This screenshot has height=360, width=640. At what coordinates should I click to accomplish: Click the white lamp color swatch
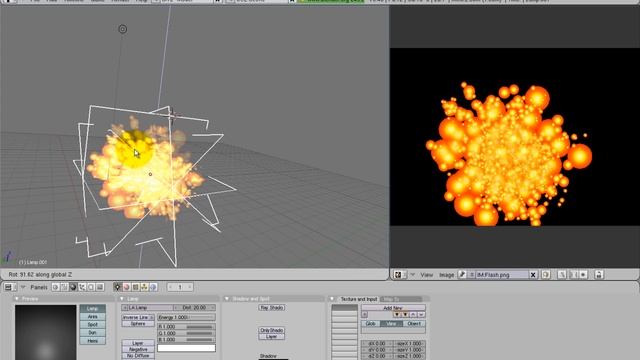point(187,348)
